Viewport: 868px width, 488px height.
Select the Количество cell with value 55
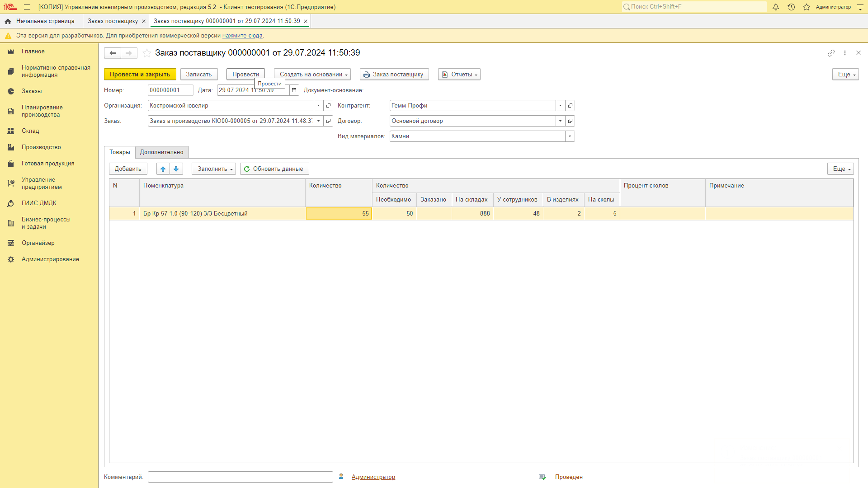pos(339,214)
